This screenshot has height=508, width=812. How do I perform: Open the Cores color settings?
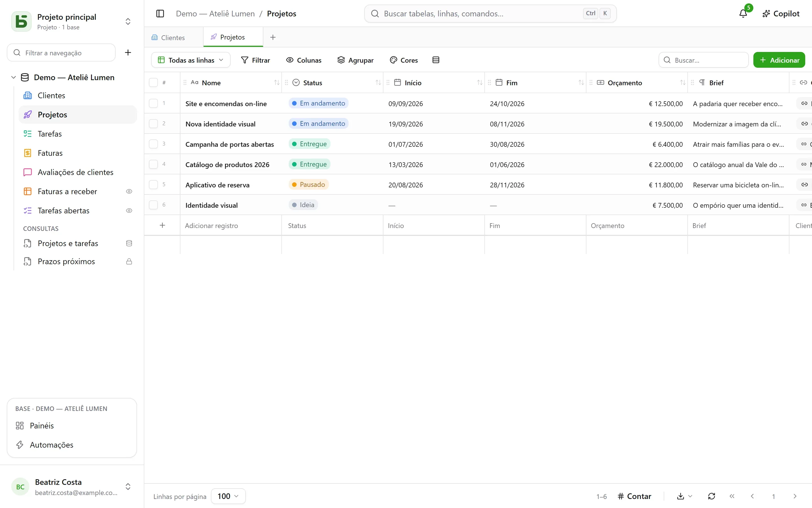click(x=404, y=60)
